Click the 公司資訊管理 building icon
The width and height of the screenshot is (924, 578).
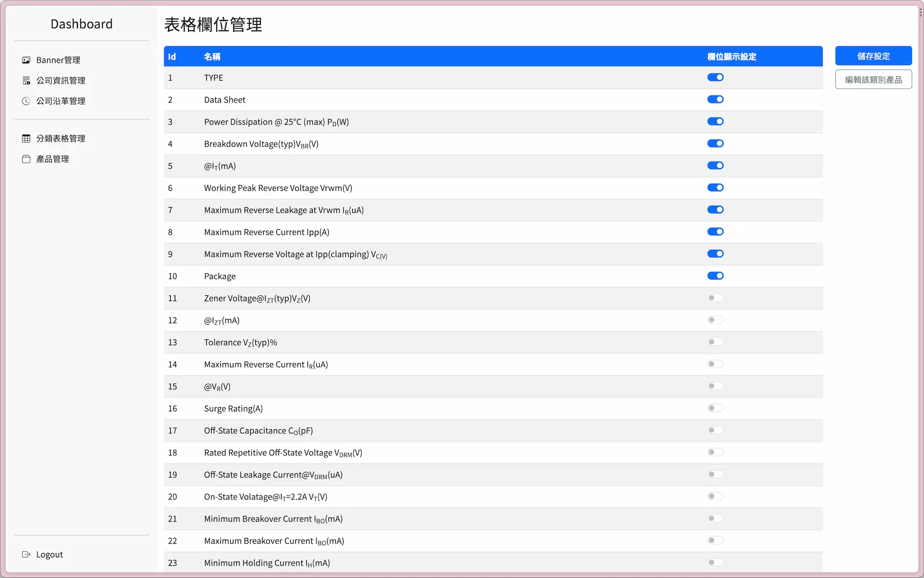pos(26,81)
